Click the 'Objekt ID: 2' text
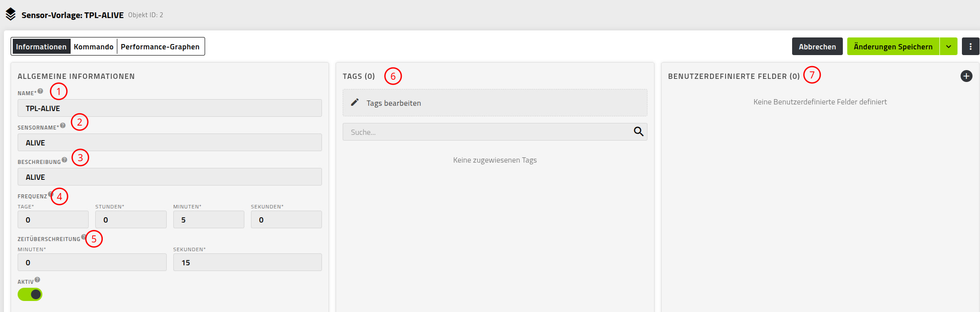980x312 pixels. [x=146, y=15]
